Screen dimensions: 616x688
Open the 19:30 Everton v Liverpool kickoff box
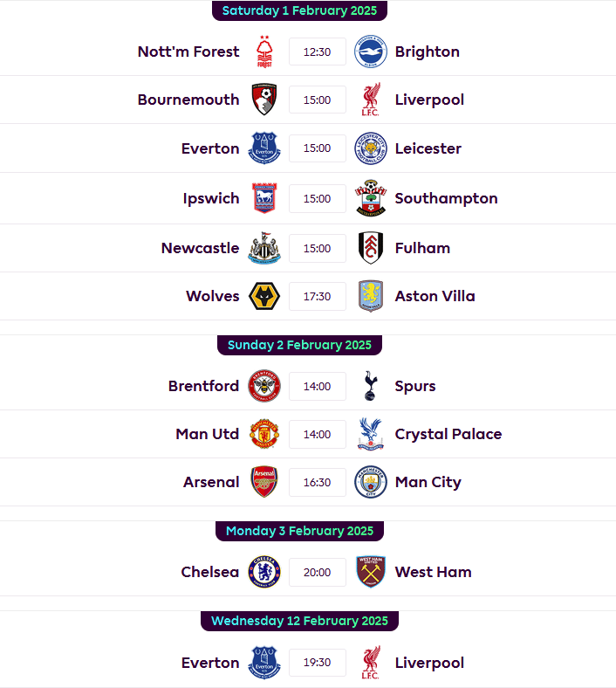click(x=318, y=663)
